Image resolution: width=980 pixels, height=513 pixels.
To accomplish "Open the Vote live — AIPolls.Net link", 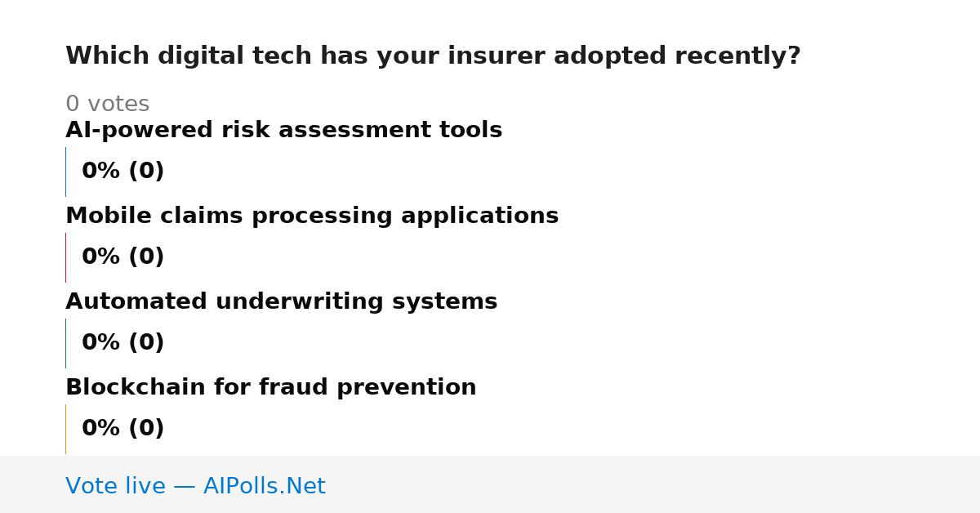I will (195, 486).
